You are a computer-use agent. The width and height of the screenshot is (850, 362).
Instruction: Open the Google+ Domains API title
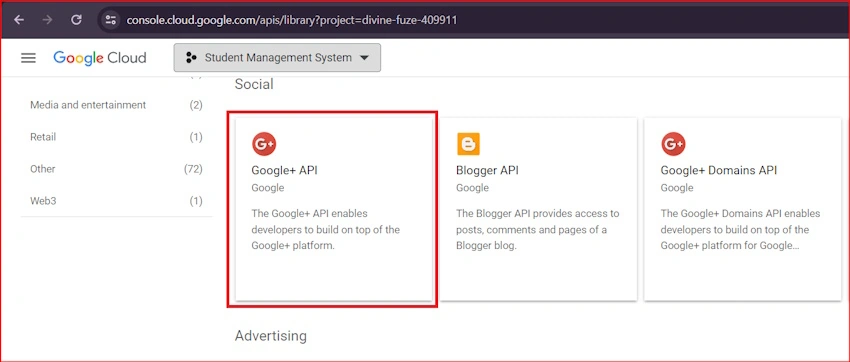point(719,170)
